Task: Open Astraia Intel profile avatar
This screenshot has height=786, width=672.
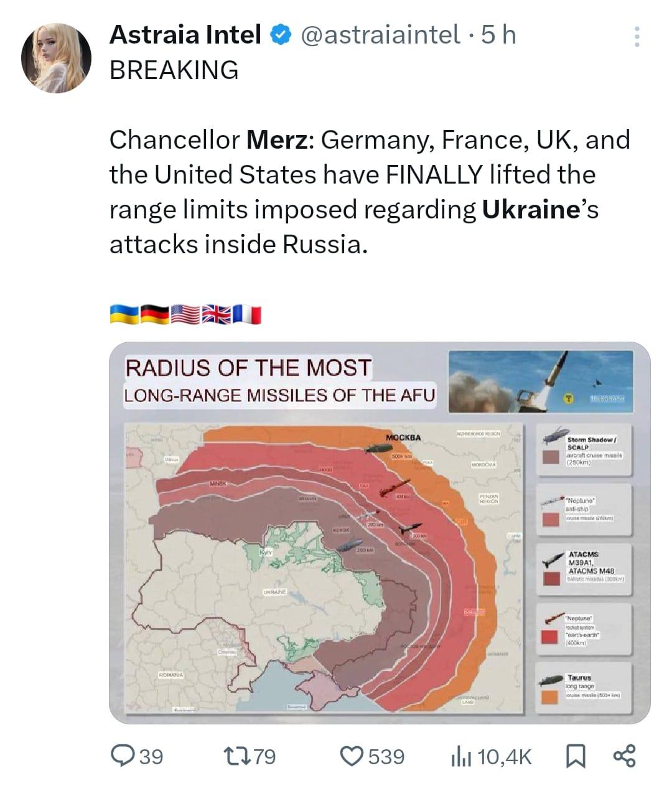Action: pyautogui.click(x=56, y=58)
